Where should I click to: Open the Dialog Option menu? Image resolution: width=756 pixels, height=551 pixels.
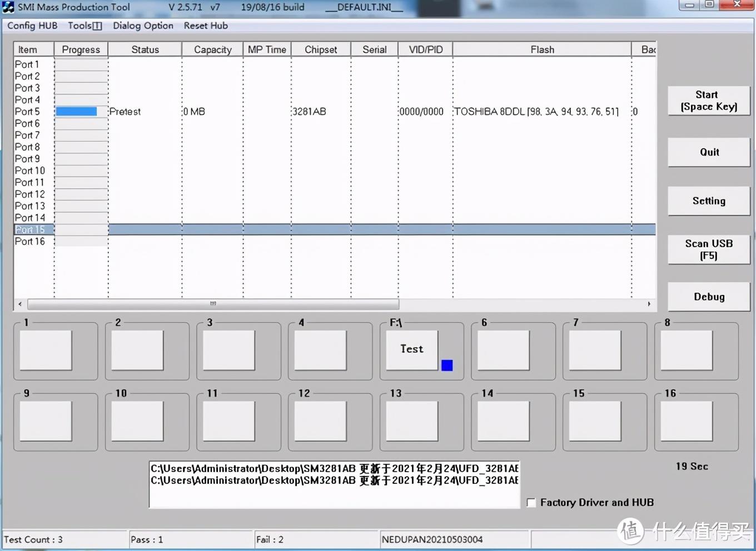coord(143,26)
